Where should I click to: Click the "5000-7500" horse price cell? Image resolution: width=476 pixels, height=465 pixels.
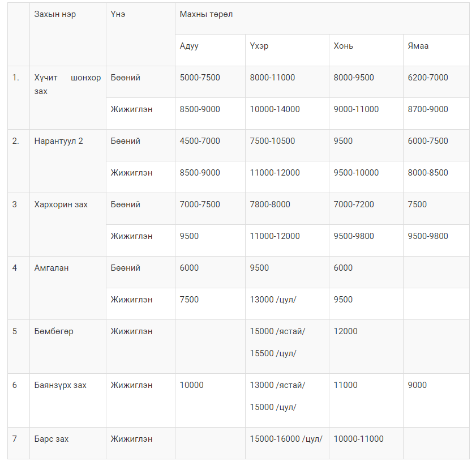tap(200, 78)
